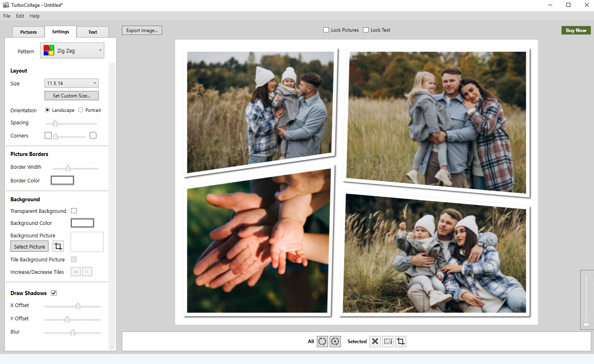This screenshot has width=594, height=364.
Task: Enable the Lock Pictures checkbox
Action: click(x=326, y=30)
